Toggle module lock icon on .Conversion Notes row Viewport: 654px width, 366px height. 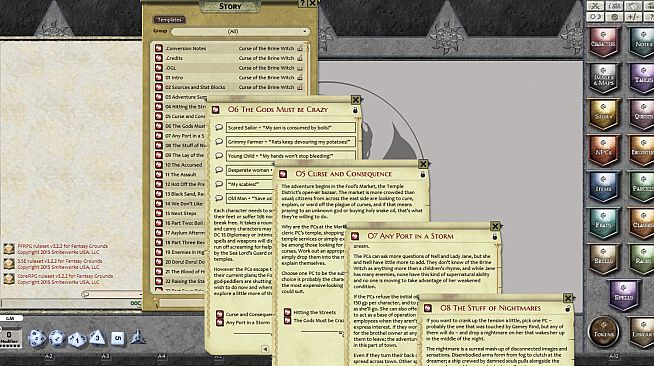coord(300,48)
